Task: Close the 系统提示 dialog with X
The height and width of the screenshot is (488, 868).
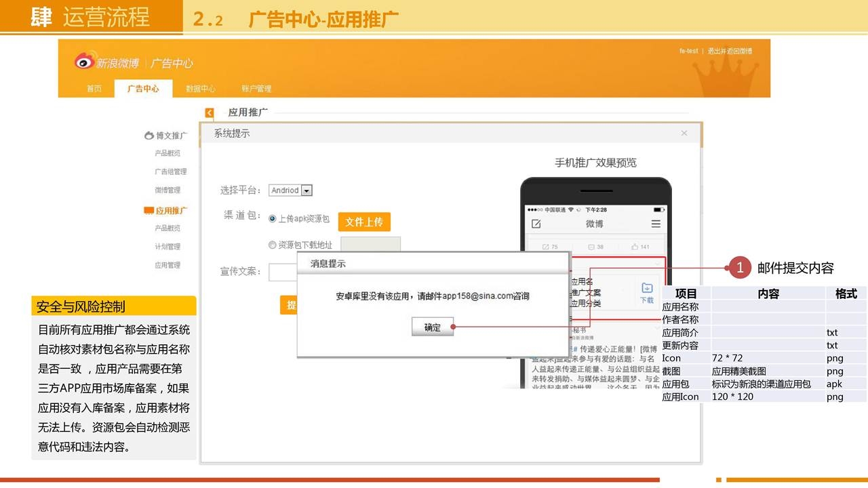Action: [684, 134]
